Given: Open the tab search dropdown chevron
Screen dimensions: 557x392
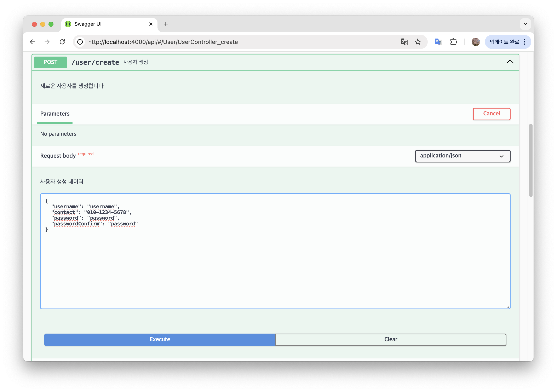Looking at the screenshot, I should (526, 24).
